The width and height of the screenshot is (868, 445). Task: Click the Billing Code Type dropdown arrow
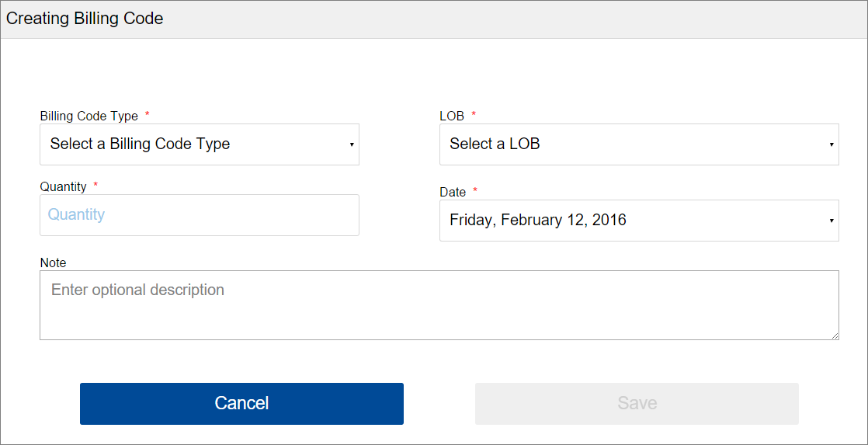[x=351, y=145]
